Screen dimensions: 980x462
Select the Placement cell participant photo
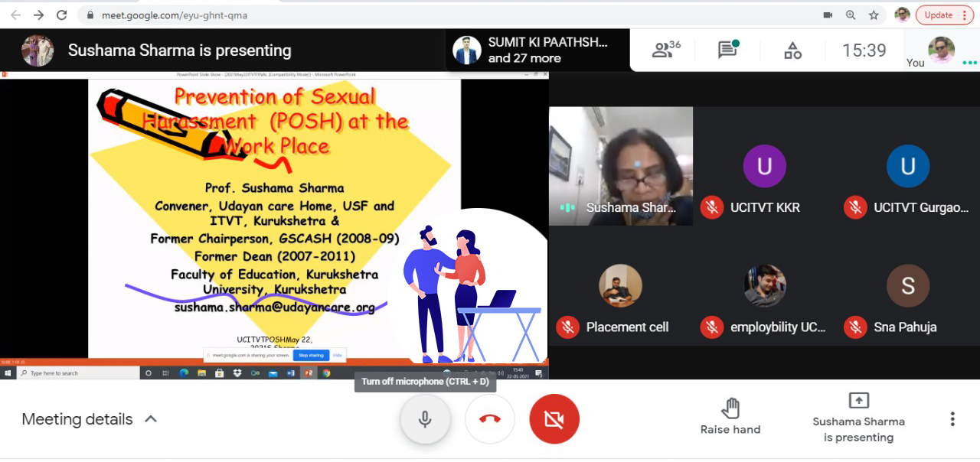(620, 286)
